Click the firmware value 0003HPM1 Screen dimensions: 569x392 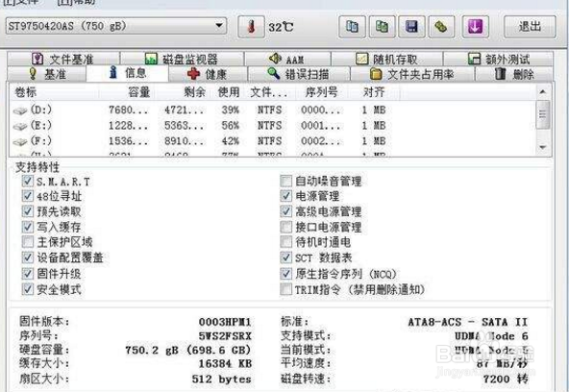pyautogui.click(x=225, y=322)
